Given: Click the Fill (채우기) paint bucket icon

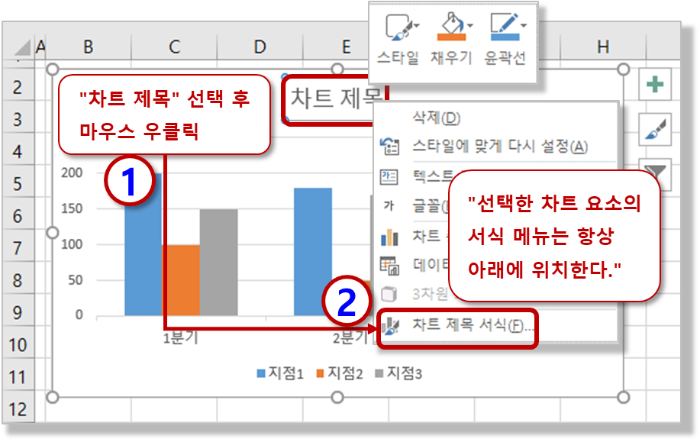Looking at the screenshot, I should pyautogui.click(x=452, y=26).
